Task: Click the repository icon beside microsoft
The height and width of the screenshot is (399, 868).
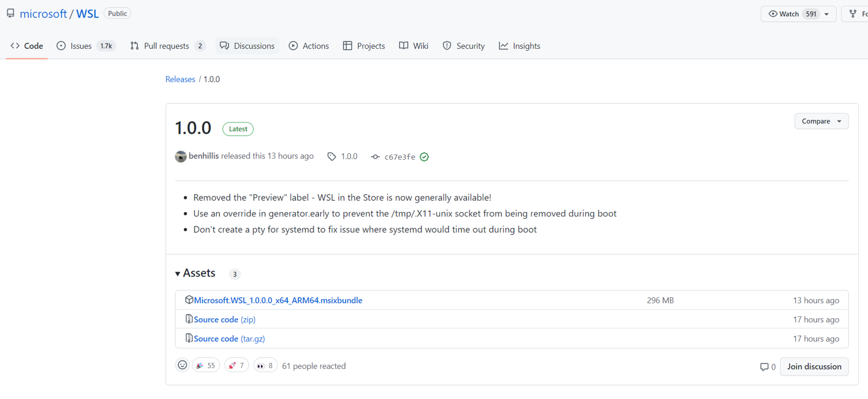Action: (x=10, y=13)
